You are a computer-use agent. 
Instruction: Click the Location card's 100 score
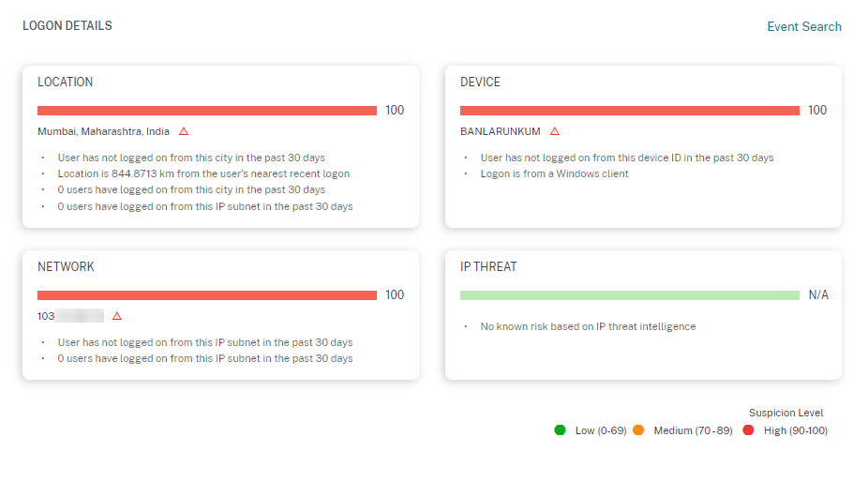pyautogui.click(x=395, y=111)
